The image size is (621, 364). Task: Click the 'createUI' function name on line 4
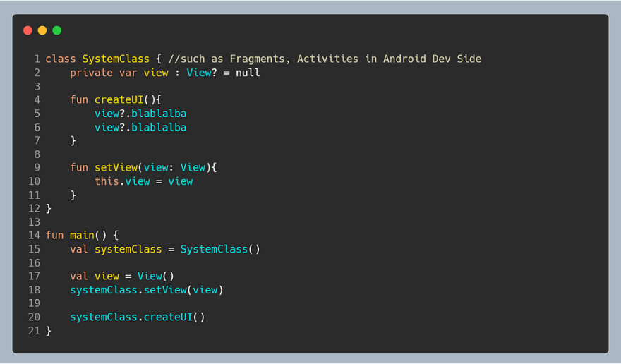(119, 99)
